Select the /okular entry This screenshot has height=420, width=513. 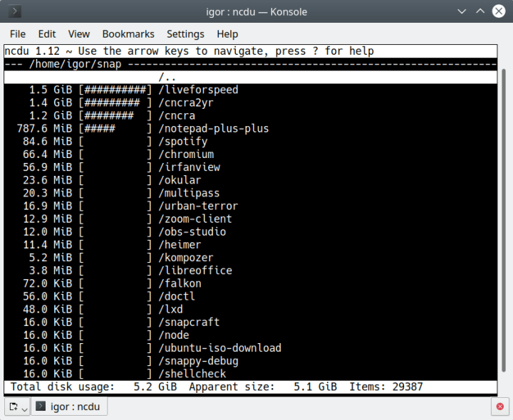(251, 180)
